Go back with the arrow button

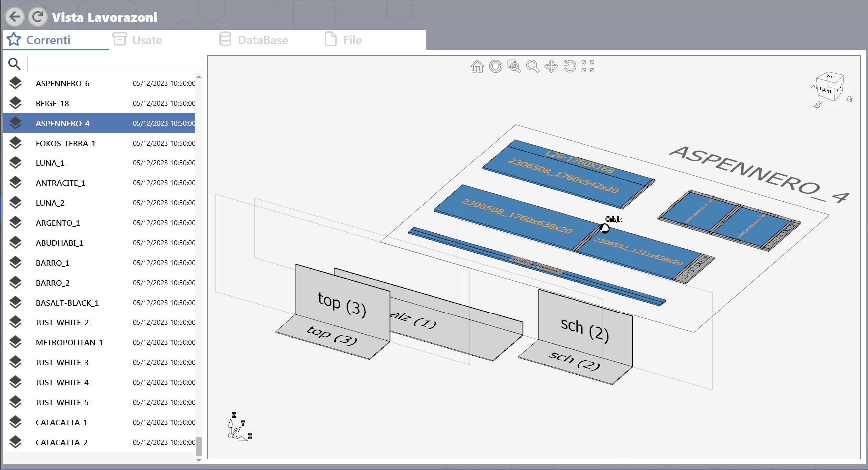15,17
